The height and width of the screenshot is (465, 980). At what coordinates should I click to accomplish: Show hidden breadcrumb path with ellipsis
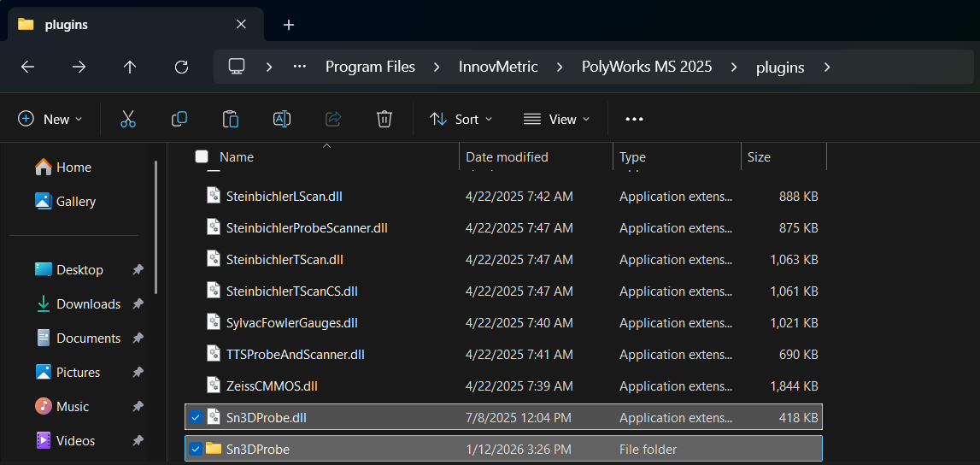coord(299,67)
